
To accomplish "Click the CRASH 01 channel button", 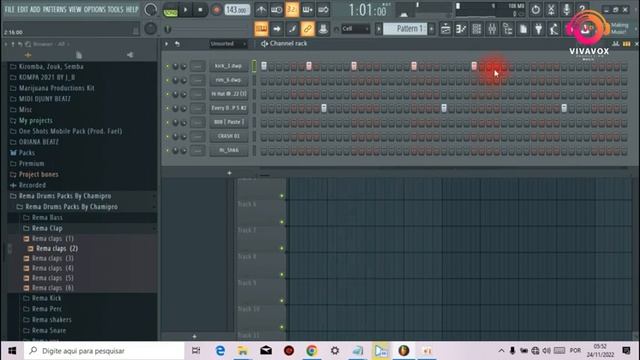I will tap(229, 136).
